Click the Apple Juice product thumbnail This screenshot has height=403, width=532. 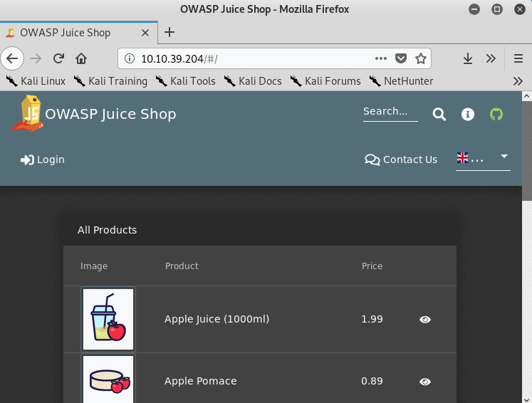point(108,319)
